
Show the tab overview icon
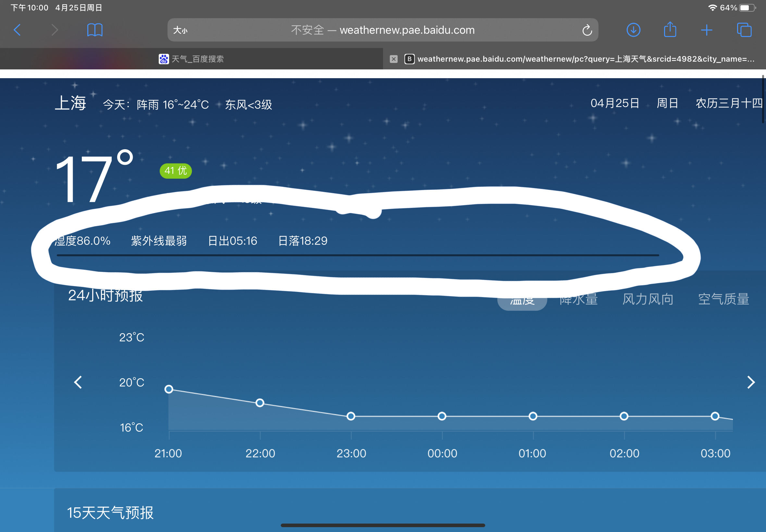pyautogui.click(x=744, y=30)
